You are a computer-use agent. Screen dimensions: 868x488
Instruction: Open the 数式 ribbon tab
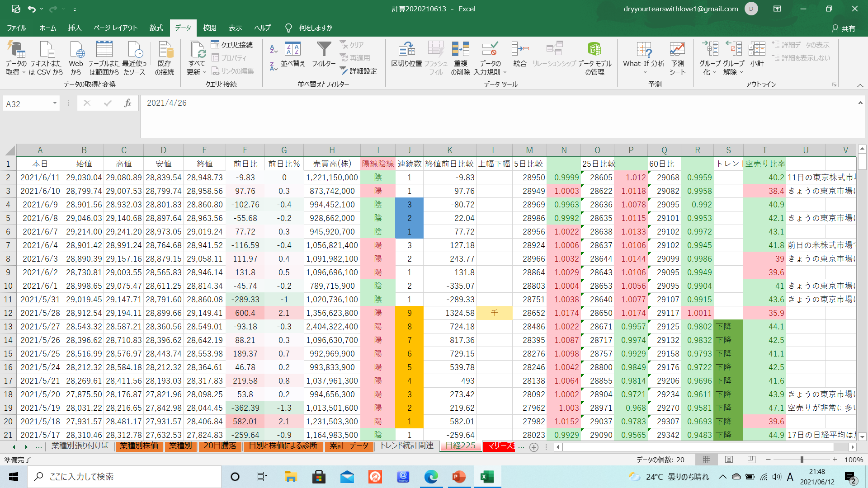[156, 28]
